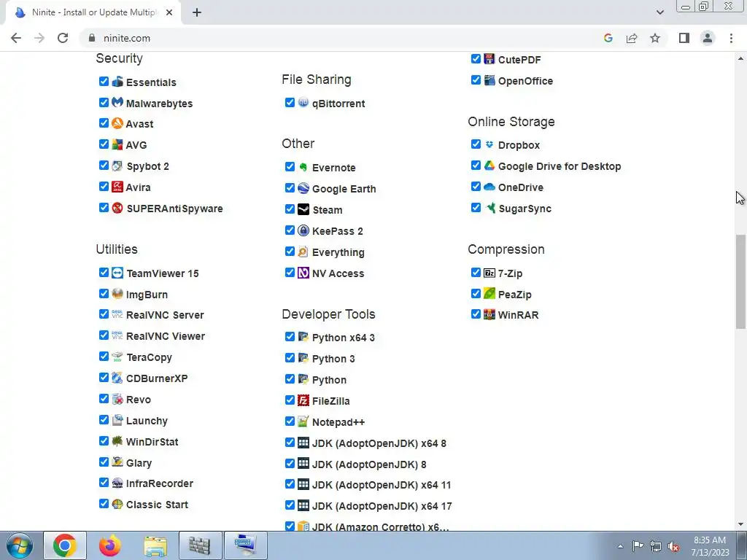Screen dimensions: 747x560
Task: Click the Notepad++ icon
Action: click(x=303, y=421)
